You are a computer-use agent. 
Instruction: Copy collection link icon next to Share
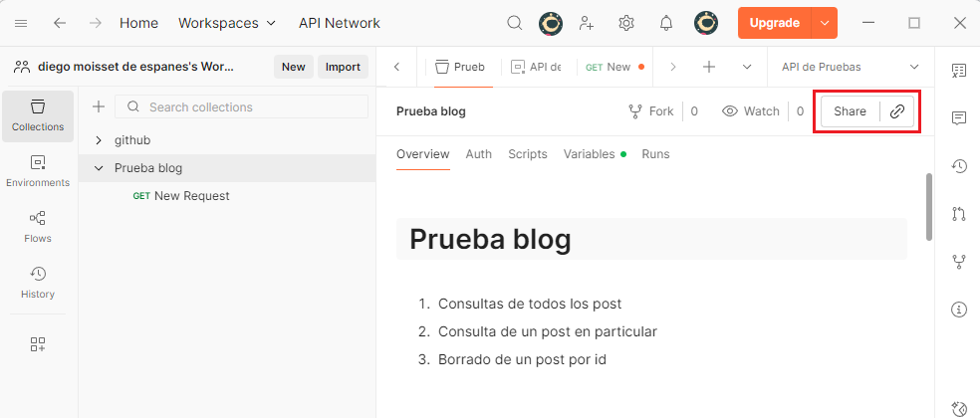897,111
